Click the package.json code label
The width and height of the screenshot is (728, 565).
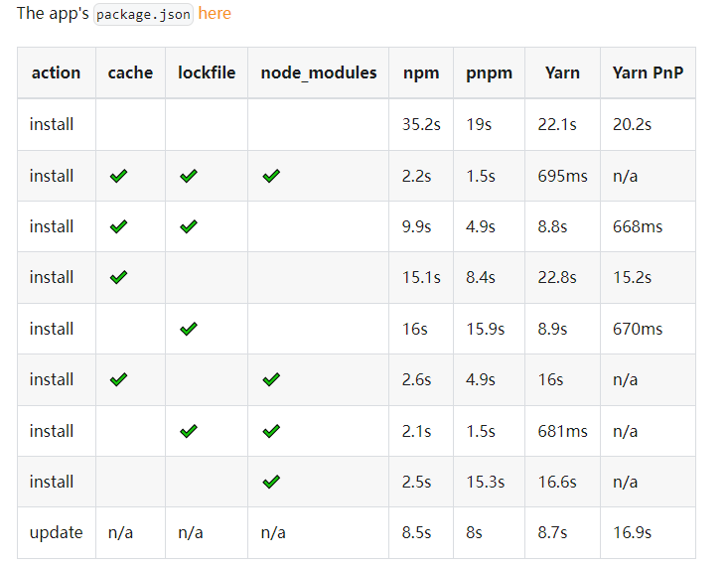point(143,14)
